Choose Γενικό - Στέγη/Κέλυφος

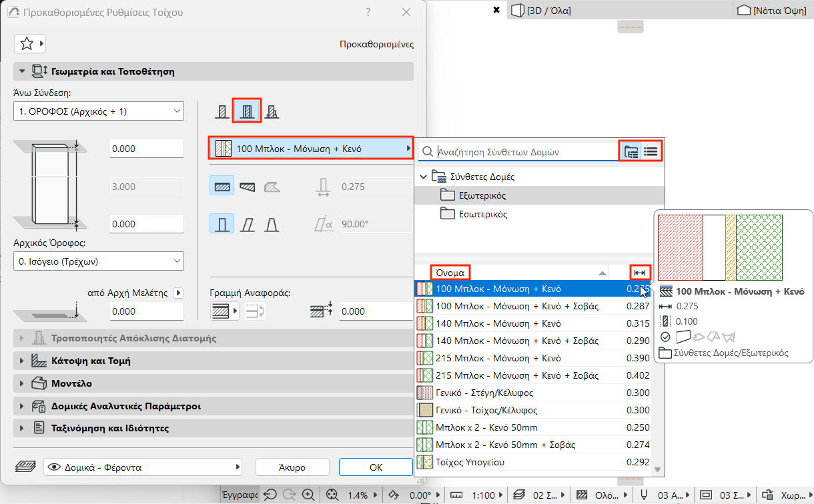[532, 393]
